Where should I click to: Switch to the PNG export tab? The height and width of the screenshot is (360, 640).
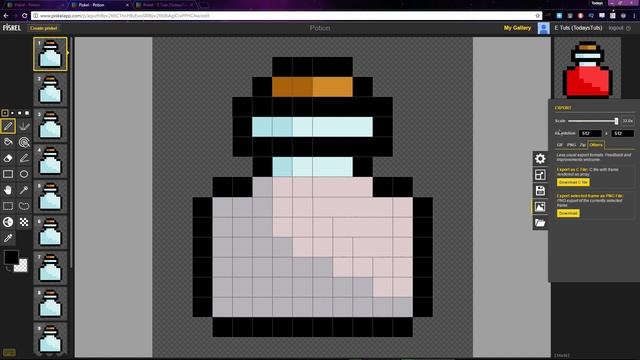pyautogui.click(x=571, y=145)
